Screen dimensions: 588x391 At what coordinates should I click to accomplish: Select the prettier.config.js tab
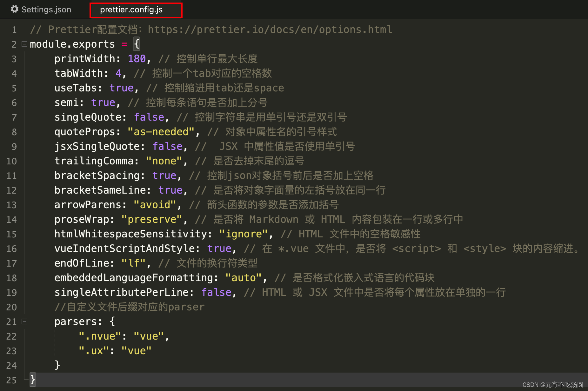(x=136, y=10)
